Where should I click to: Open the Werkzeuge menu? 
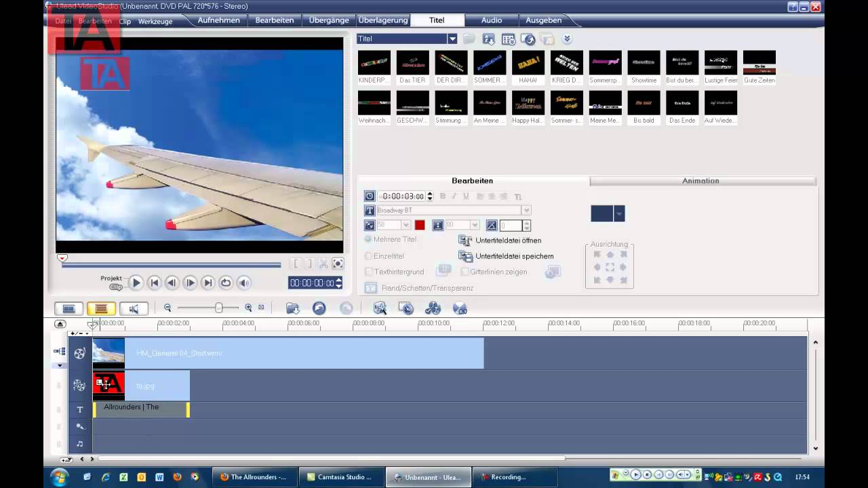coord(155,21)
